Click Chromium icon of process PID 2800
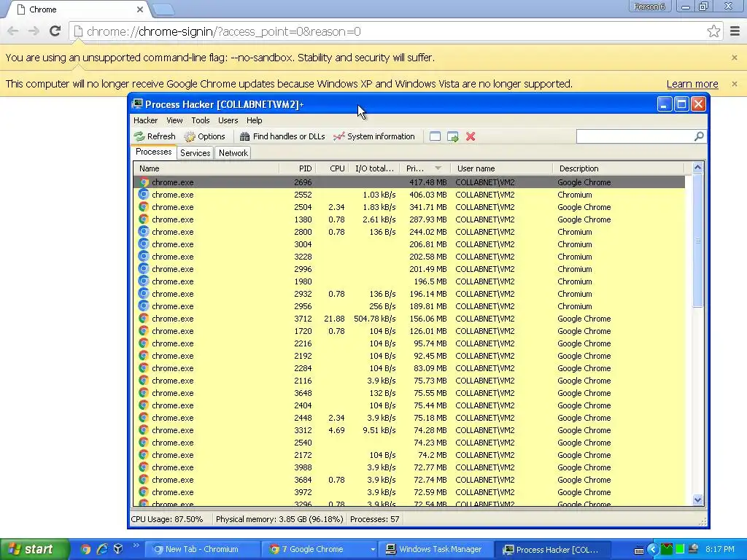747x560 pixels. click(x=144, y=232)
